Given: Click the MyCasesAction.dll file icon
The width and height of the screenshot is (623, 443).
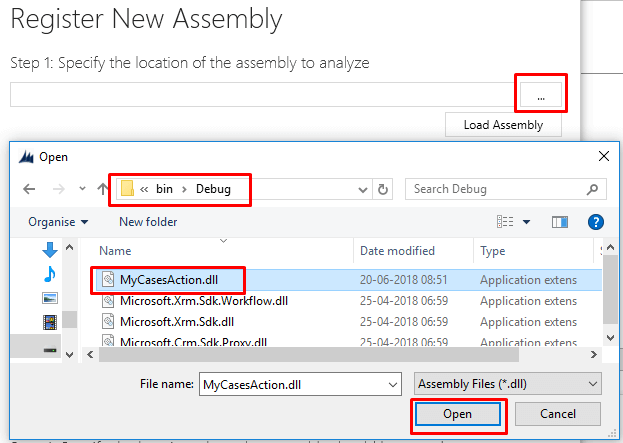Looking at the screenshot, I should (x=108, y=279).
